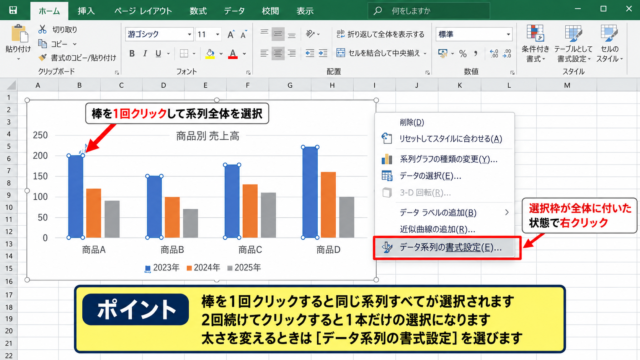Image resolution: width=640 pixels, height=360 pixels.
Task: Click the cell borders icon
Action: [184, 53]
